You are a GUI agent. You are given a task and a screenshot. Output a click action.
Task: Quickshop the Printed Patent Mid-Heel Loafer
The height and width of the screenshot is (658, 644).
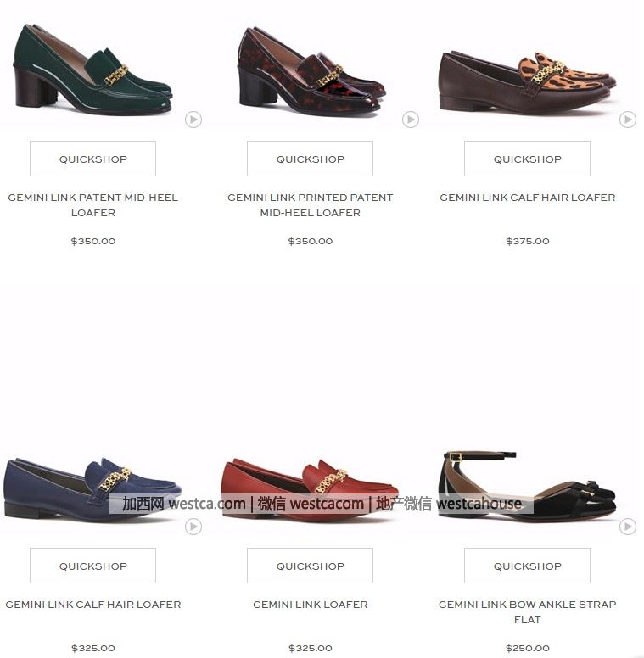point(310,159)
